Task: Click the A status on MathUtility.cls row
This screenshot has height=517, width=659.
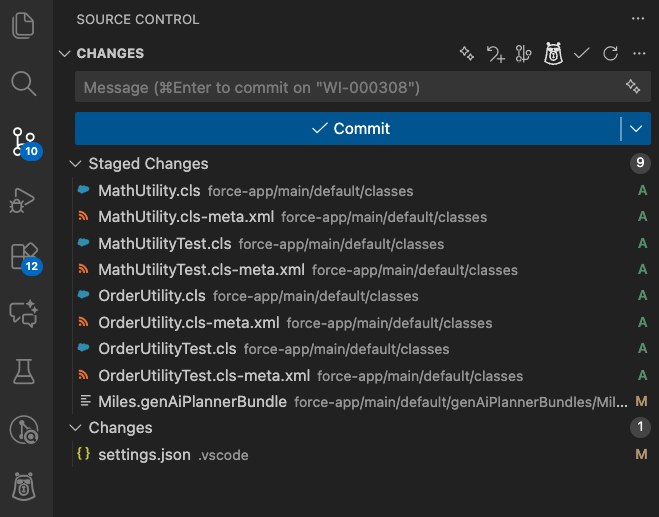Action: pos(642,190)
